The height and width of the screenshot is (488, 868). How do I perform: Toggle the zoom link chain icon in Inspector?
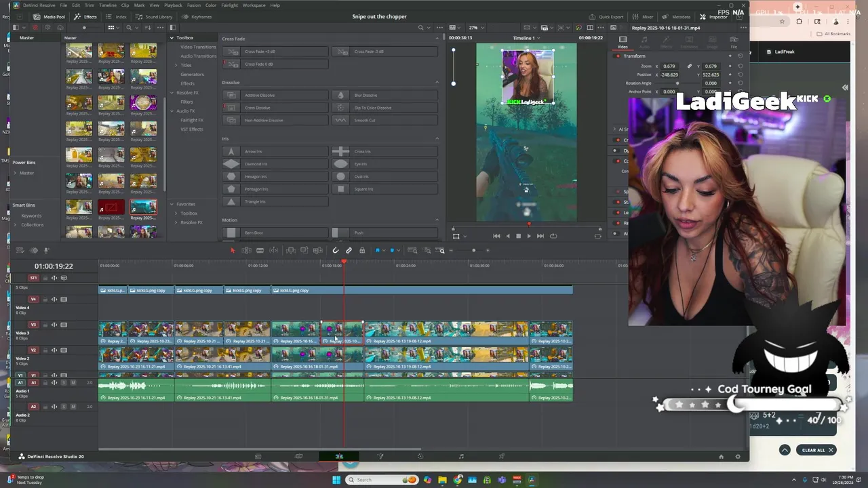(x=690, y=66)
